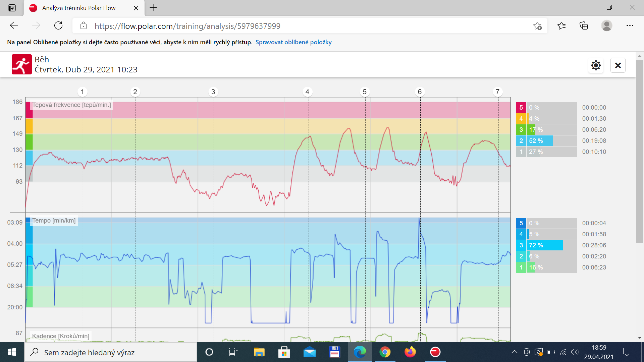Image resolution: width=644 pixels, height=362 pixels.
Task: Select lap marker 2 on the chart
Action: point(135,92)
